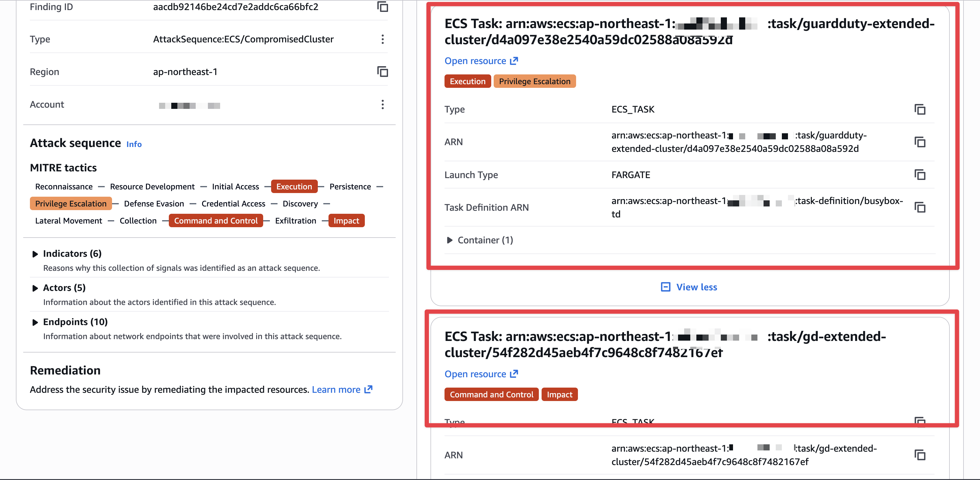Copy the Task Definition ARN value

(920, 207)
